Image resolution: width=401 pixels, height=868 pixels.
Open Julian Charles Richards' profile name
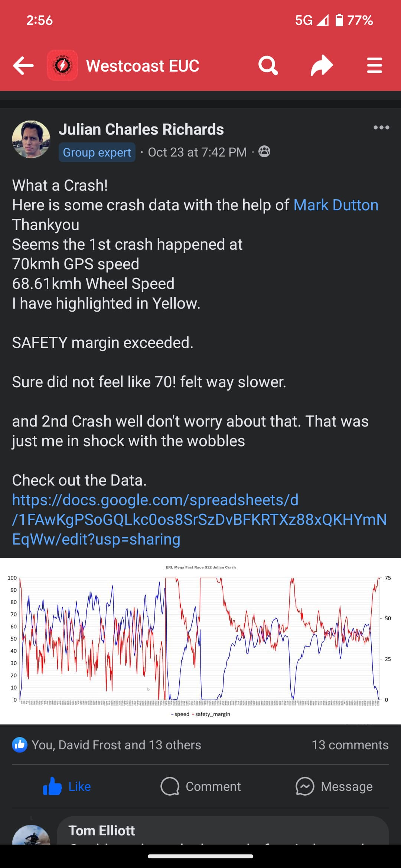point(141,129)
